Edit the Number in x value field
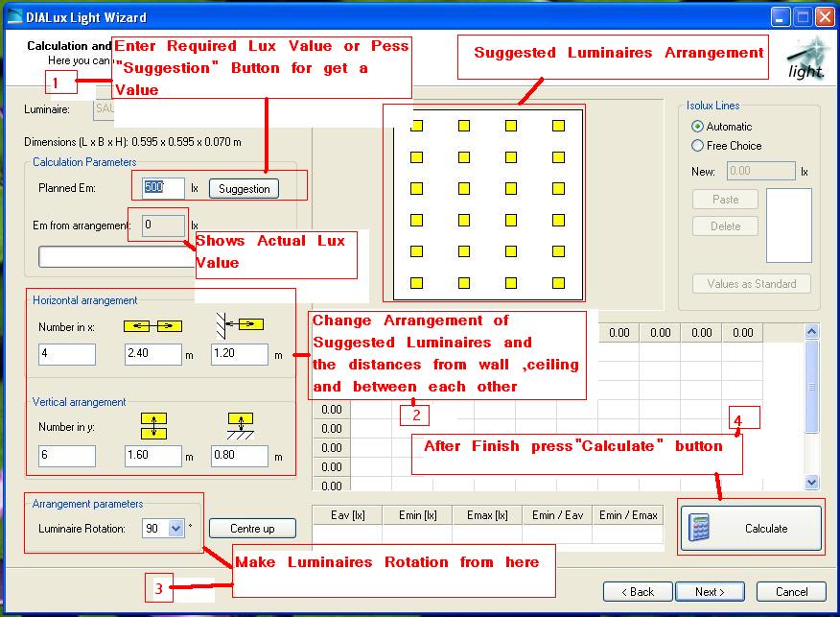Image resolution: width=840 pixels, height=617 pixels. [x=65, y=354]
